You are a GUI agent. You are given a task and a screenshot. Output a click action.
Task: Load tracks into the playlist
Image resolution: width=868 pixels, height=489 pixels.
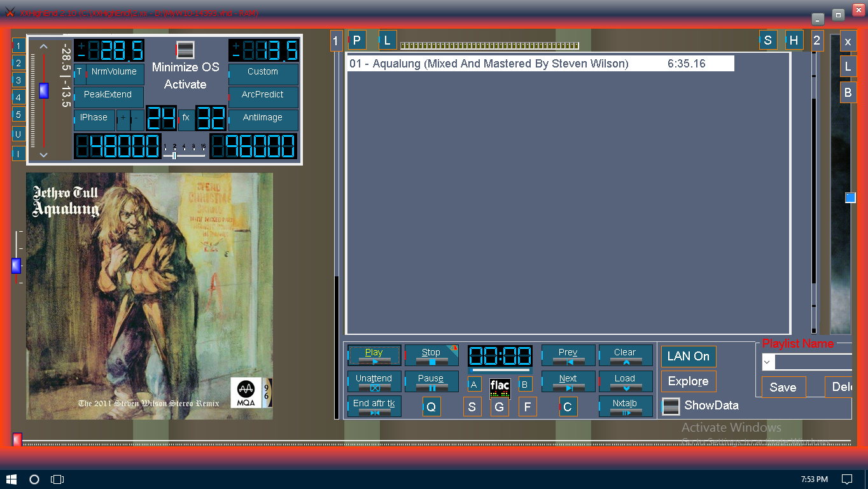click(x=626, y=381)
